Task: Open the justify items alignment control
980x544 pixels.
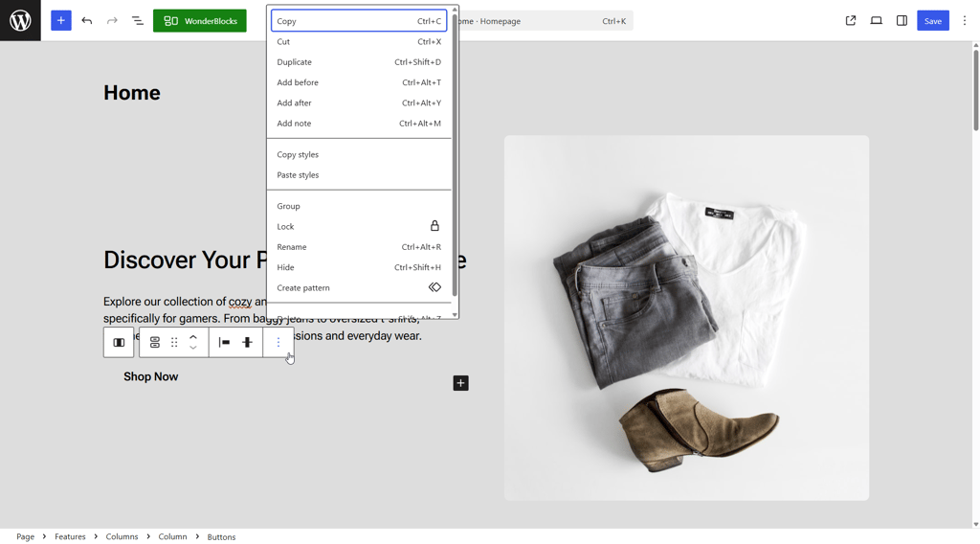Action: (224, 342)
